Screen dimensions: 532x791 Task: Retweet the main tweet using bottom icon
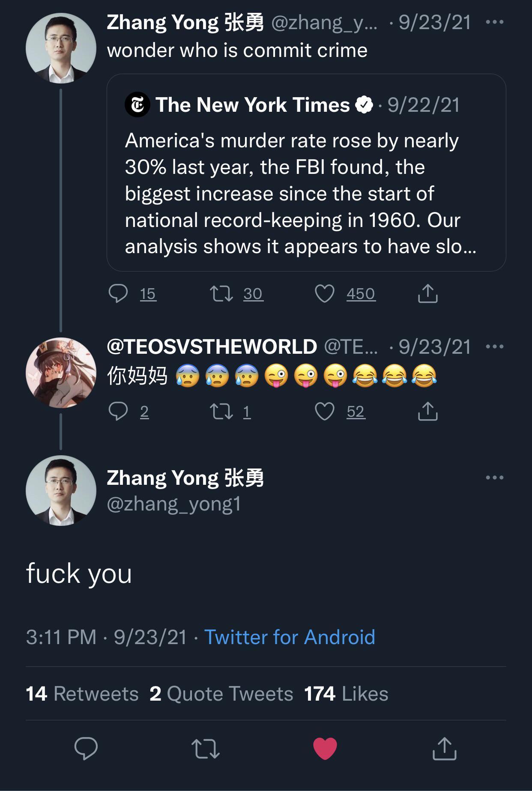pyautogui.click(x=206, y=749)
